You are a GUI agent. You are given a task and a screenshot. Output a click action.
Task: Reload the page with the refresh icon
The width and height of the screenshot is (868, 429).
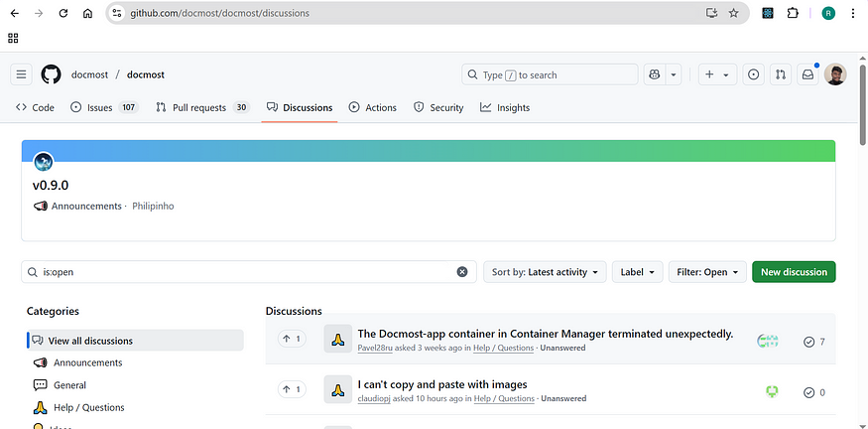click(x=63, y=13)
